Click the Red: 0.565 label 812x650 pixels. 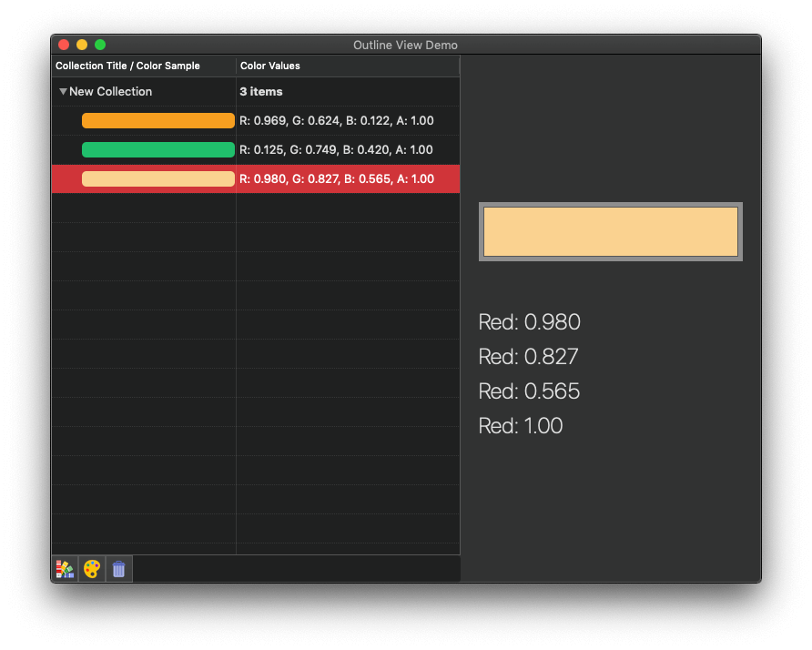pyautogui.click(x=529, y=391)
